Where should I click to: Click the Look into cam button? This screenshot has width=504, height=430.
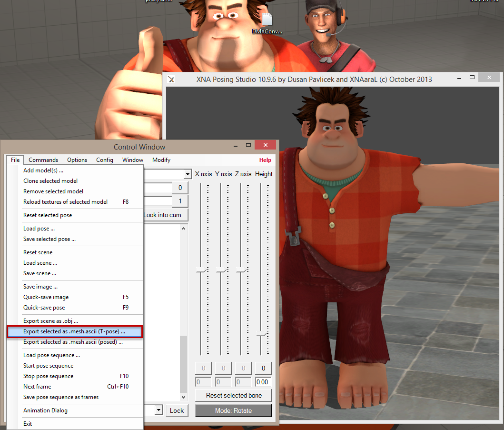tap(166, 215)
